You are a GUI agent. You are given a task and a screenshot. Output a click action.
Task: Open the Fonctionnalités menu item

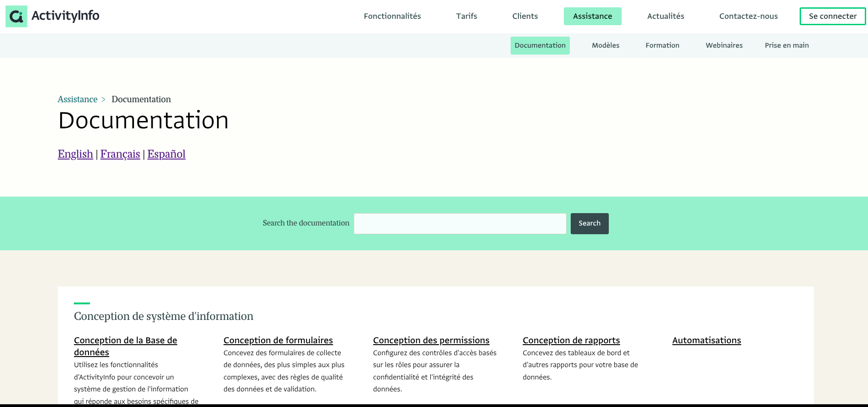point(392,16)
